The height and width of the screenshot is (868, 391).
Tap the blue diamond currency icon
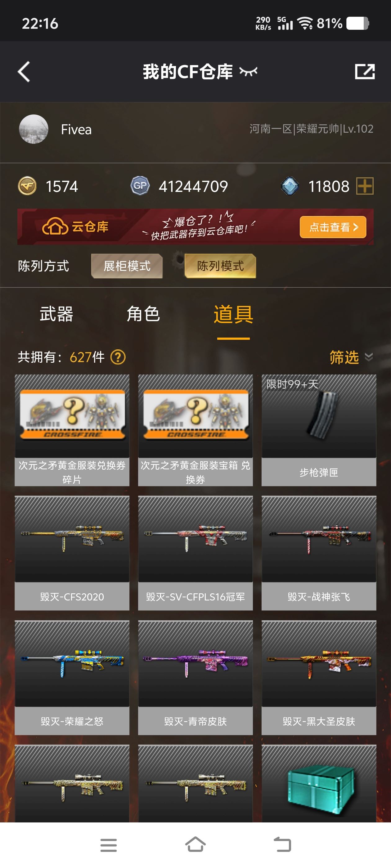[x=290, y=186]
